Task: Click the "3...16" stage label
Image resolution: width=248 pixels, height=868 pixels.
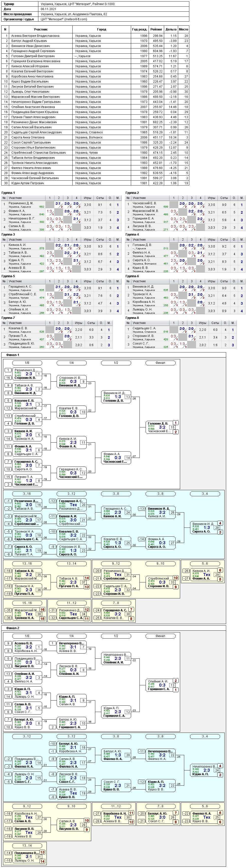Action: [27, 494]
